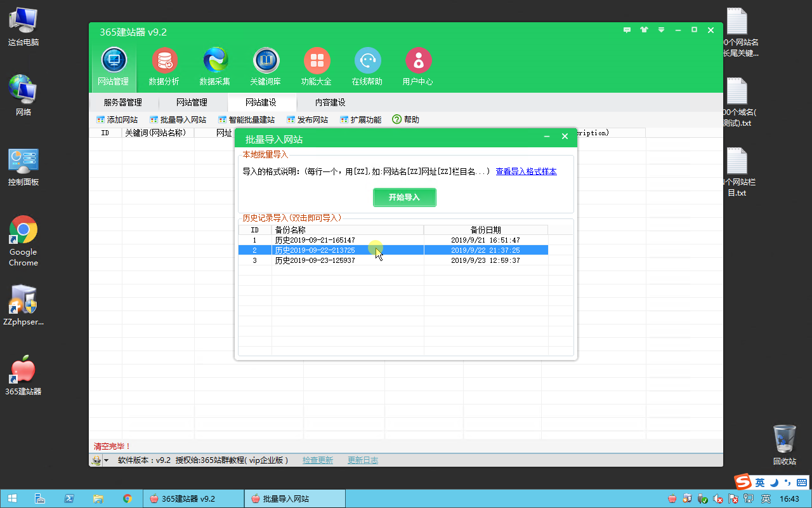This screenshot has width=812, height=508.
Task: Minimize the 批量导入网站 dialog
Action: (x=547, y=137)
